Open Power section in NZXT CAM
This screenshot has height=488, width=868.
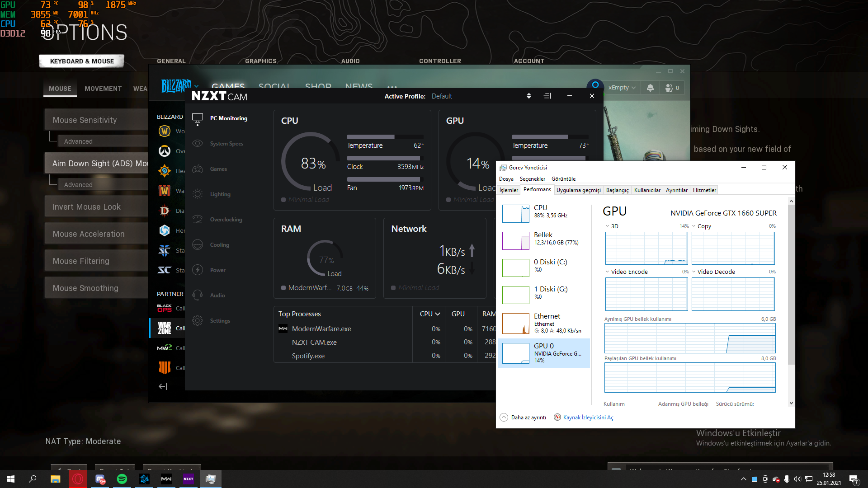tap(209, 270)
